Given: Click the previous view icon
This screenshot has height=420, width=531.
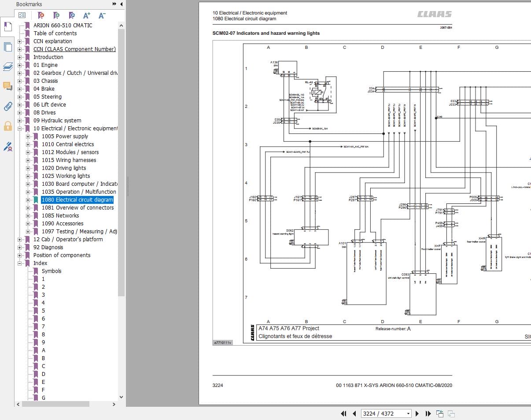Looking at the screenshot, I should point(439,413).
